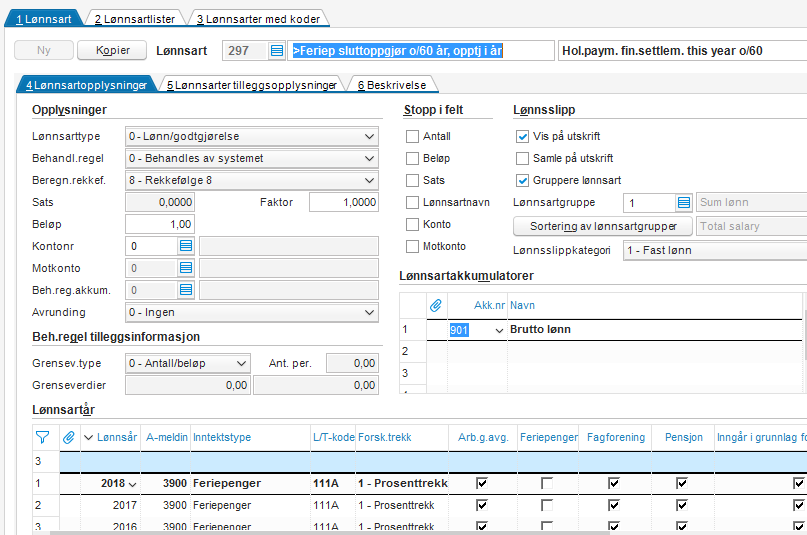Toggle Arb.g.avg. checkbox for 2018 row
The image size is (807, 535).
(482, 483)
